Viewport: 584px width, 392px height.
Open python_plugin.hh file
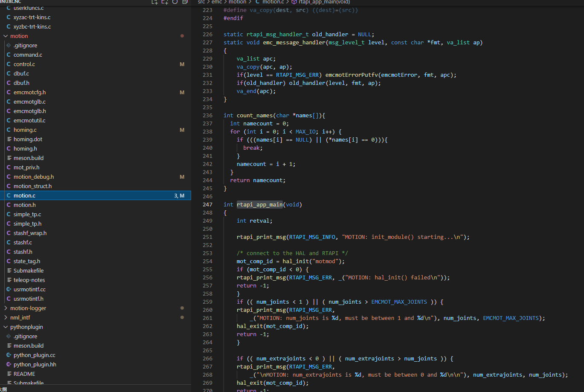tap(96, 364)
